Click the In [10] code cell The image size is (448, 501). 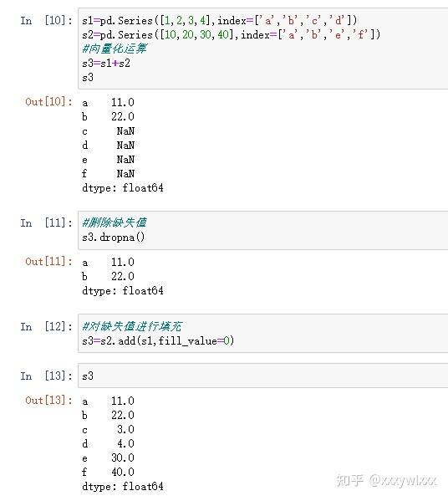[262, 49]
